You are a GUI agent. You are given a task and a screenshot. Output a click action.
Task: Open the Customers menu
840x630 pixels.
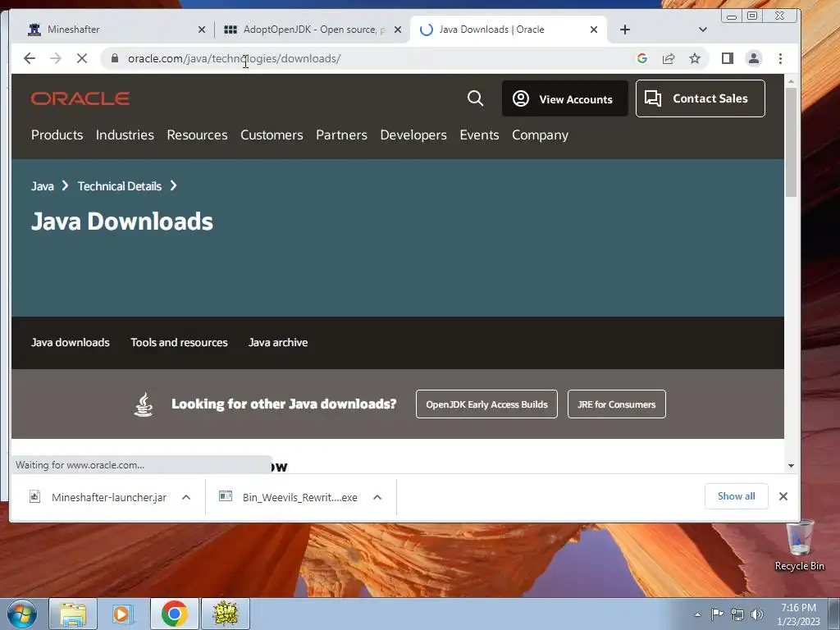click(272, 135)
